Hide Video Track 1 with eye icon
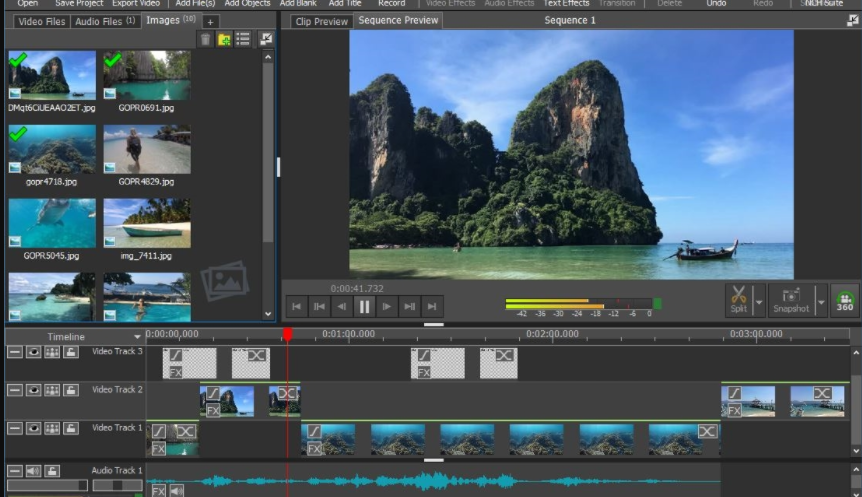This screenshot has height=497, width=862. click(33, 428)
